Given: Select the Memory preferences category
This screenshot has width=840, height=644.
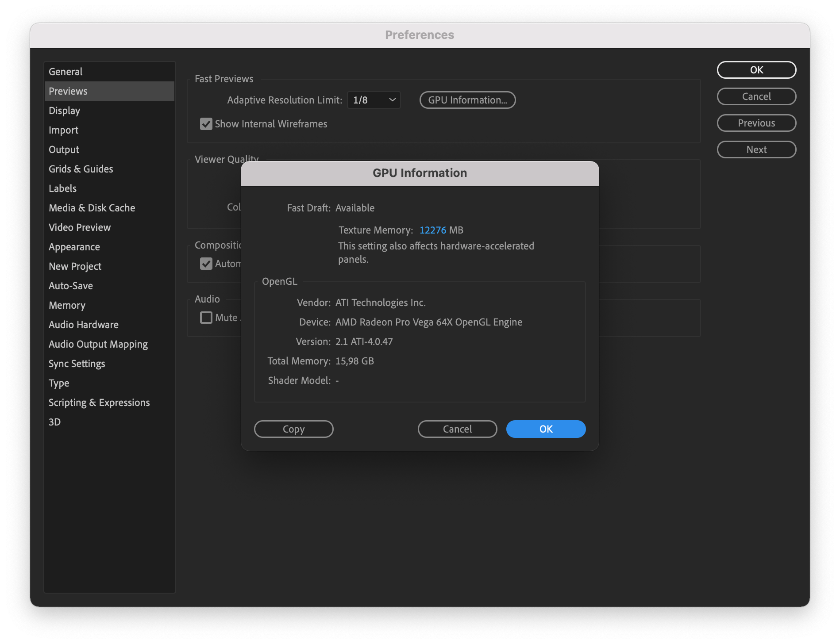Looking at the screenshot, I should pos(67,305).
